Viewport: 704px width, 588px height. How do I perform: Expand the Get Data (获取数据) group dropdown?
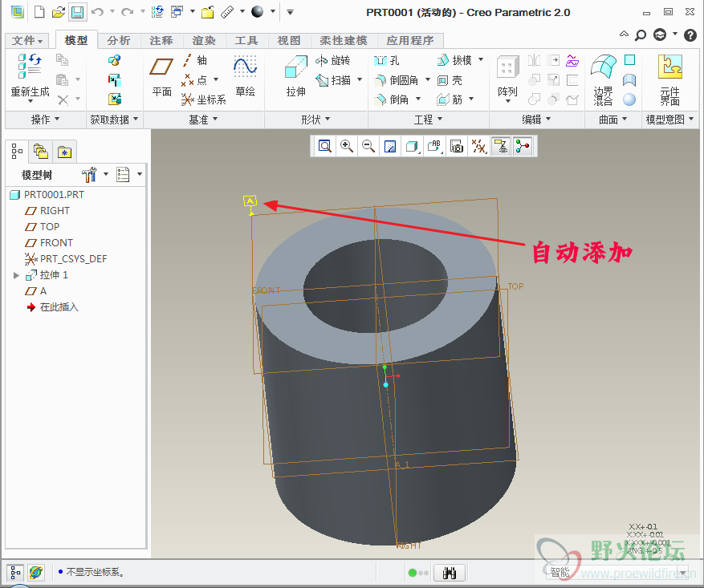(114, 120)
